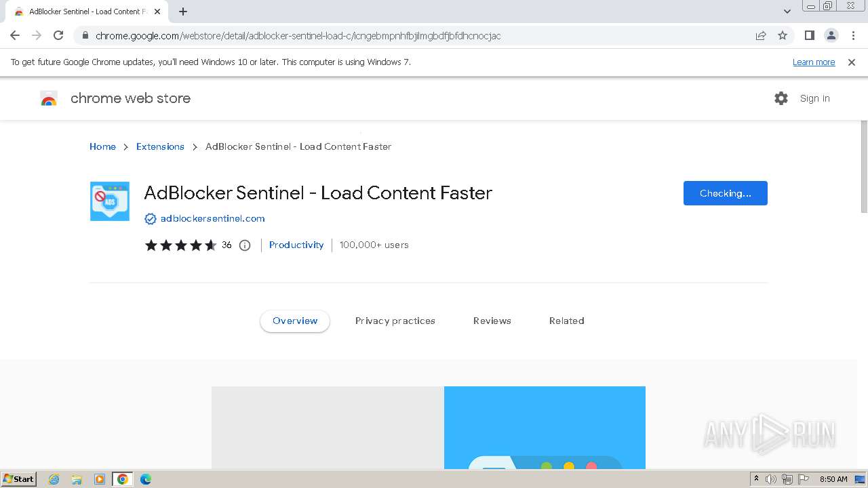Image resolution: width=868 pixels, height=488 pixels.
Task: Show hidden system tray icons
Action: coord(756,479)
